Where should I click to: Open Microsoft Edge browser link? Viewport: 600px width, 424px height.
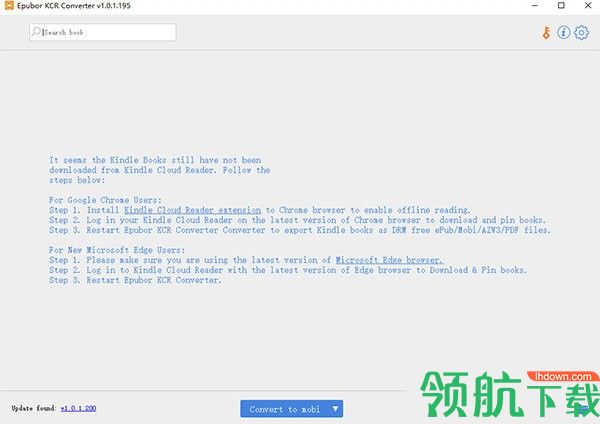coord(390,260)
